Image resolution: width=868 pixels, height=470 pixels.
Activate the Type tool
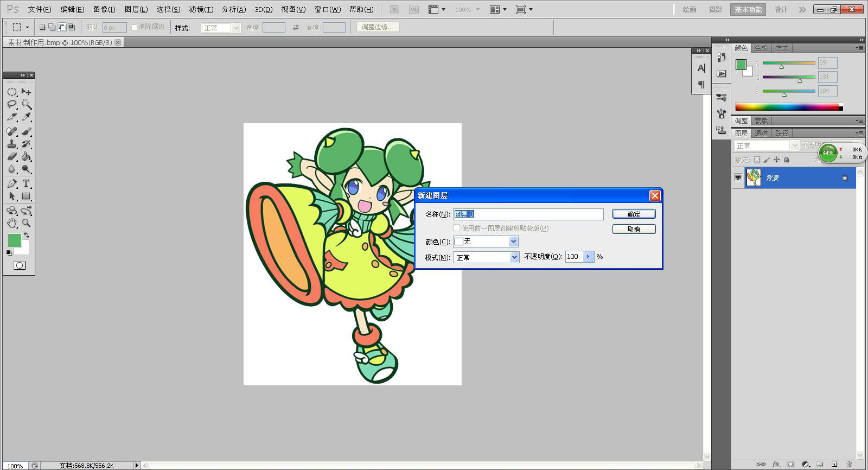tap(26, 183)
